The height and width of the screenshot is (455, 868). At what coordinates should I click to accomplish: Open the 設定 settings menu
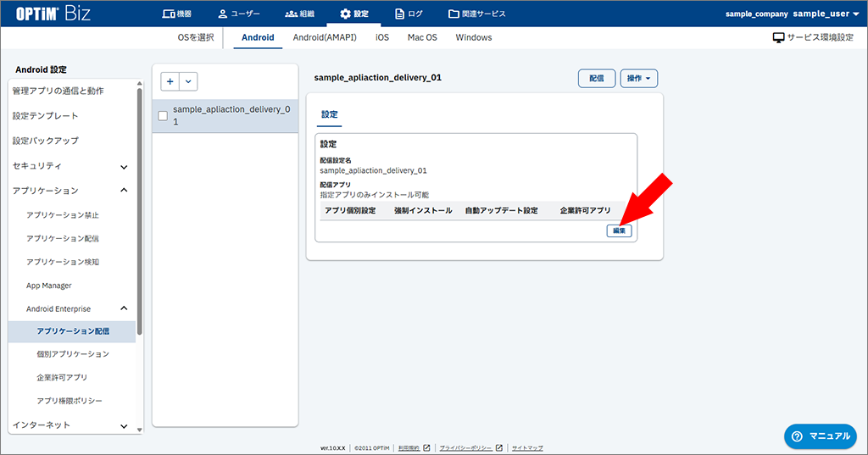(x=353, y=14)
